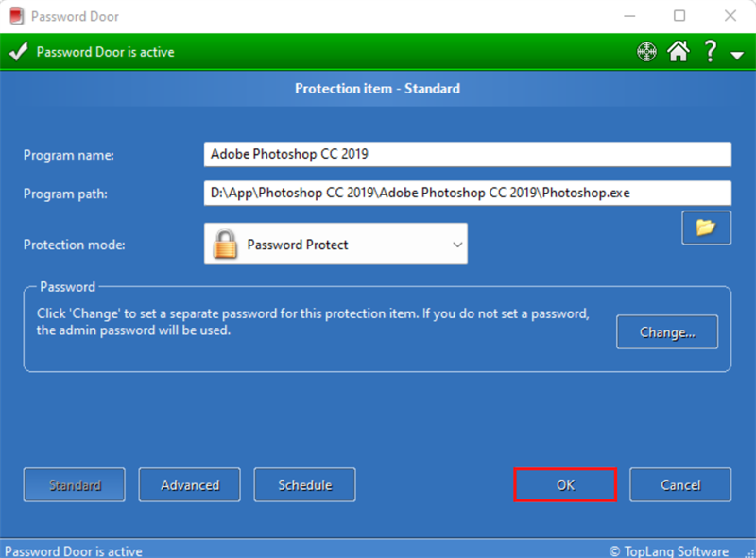Viewport: 756px width, 558px height.
Task: Click the padlock icon in Protection mode
Action: coord(225,244)
